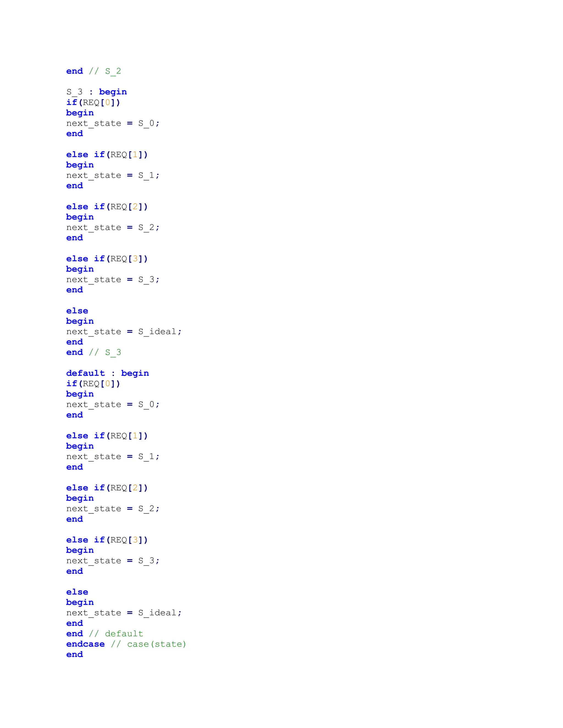
Task: Click first 'else if(REQ[3])' line
Action: (x=107, y=259)
